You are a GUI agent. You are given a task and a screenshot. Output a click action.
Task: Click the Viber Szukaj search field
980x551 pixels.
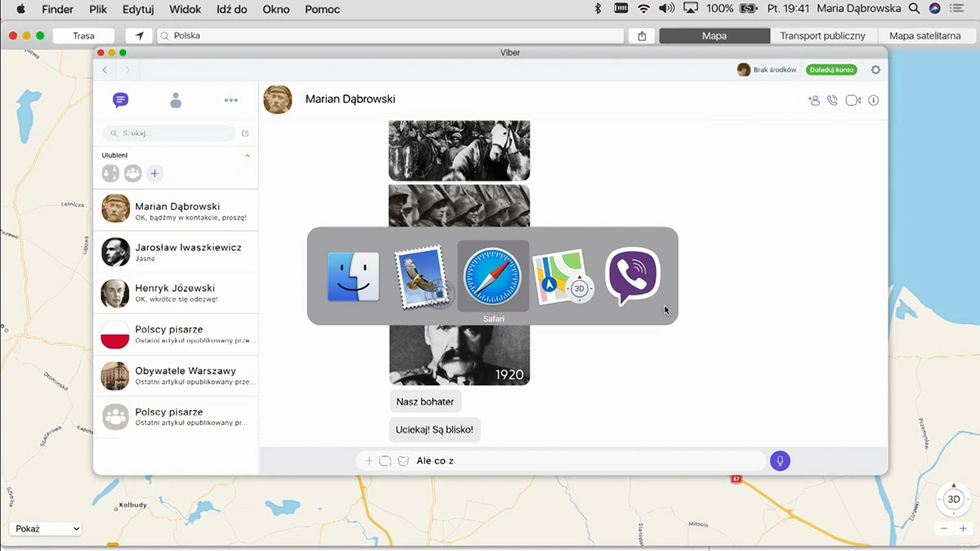coord(168,133)
